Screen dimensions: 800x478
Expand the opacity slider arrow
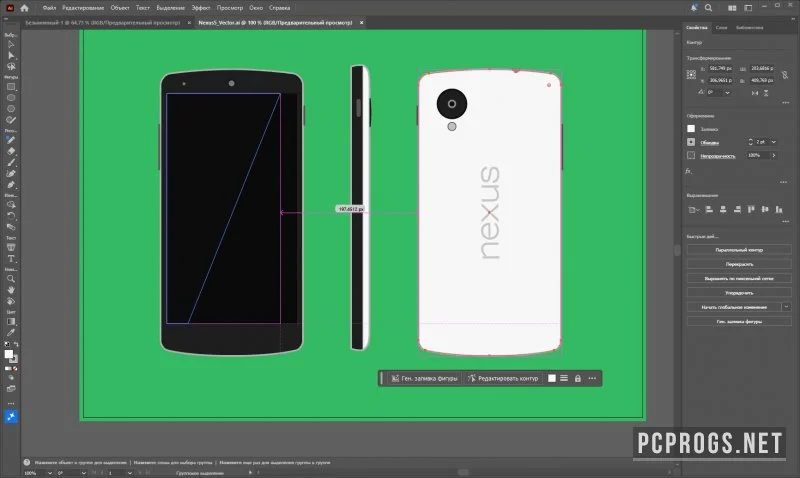[773, 155]
